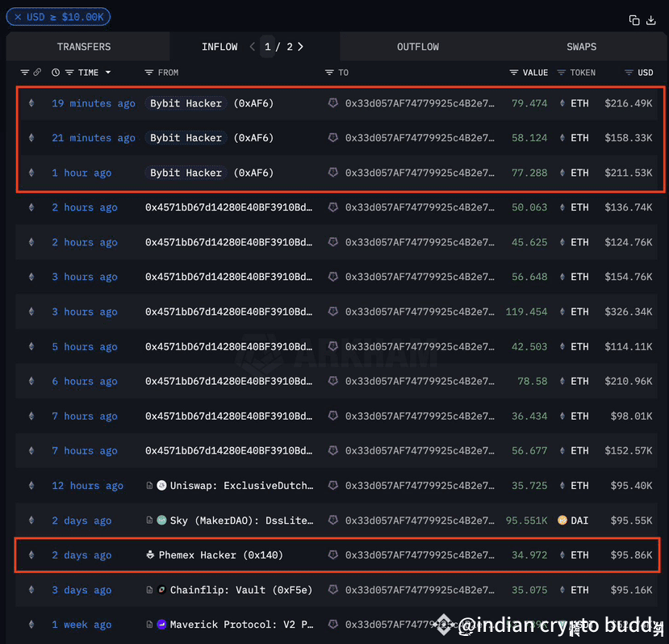This screenshot has width=669, height=644.
Task: Click the clock icon beside TIME
Action: tap(56, 72)
